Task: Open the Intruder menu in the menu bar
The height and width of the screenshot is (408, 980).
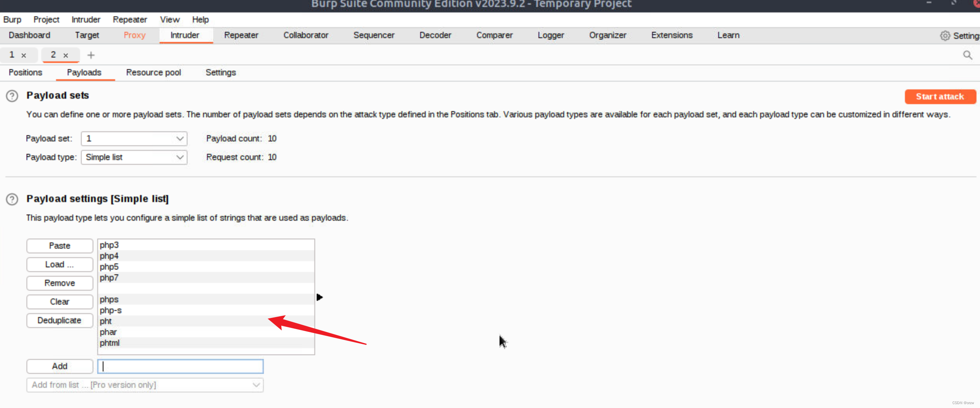Action: pyautogui.click(x=85, y=19)
